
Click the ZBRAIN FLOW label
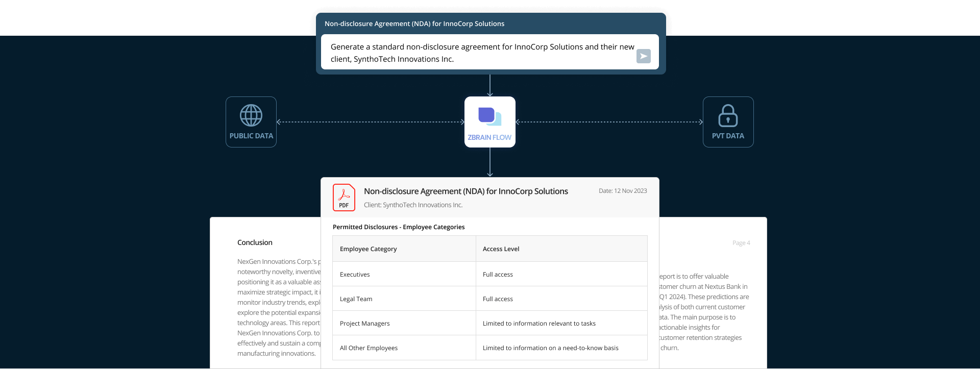point(489,137)
